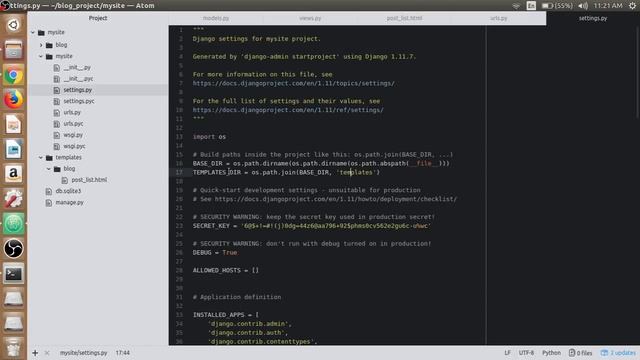Open wsgi.pyc in the project tree
This screenshot has height=360, width=640.
(x=74, y=146)
